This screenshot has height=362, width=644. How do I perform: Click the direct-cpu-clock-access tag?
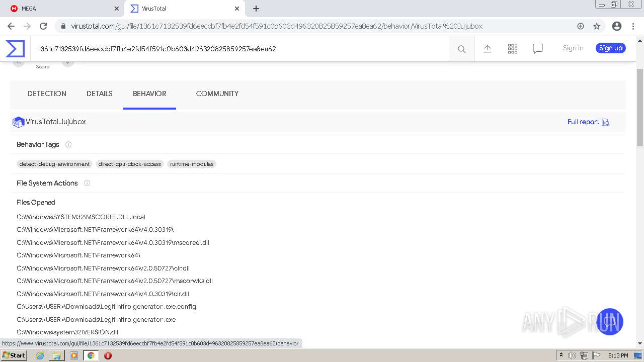coord(130,164)
